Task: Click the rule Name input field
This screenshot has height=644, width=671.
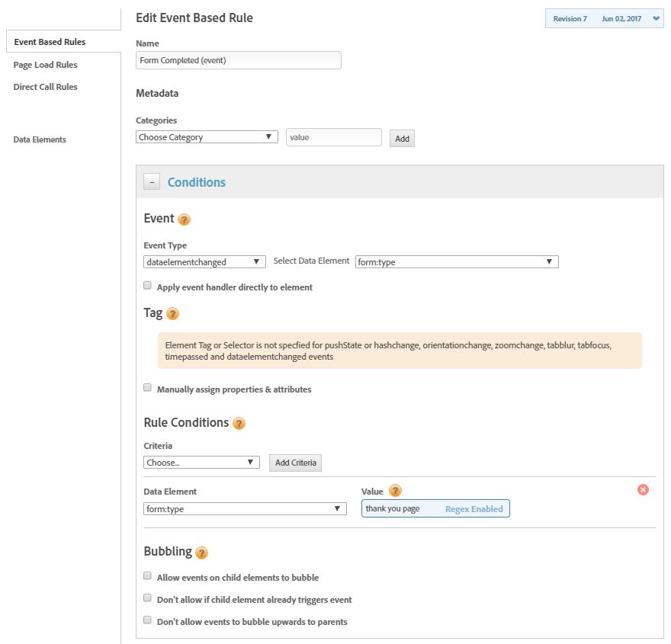Action: [238, 60]
